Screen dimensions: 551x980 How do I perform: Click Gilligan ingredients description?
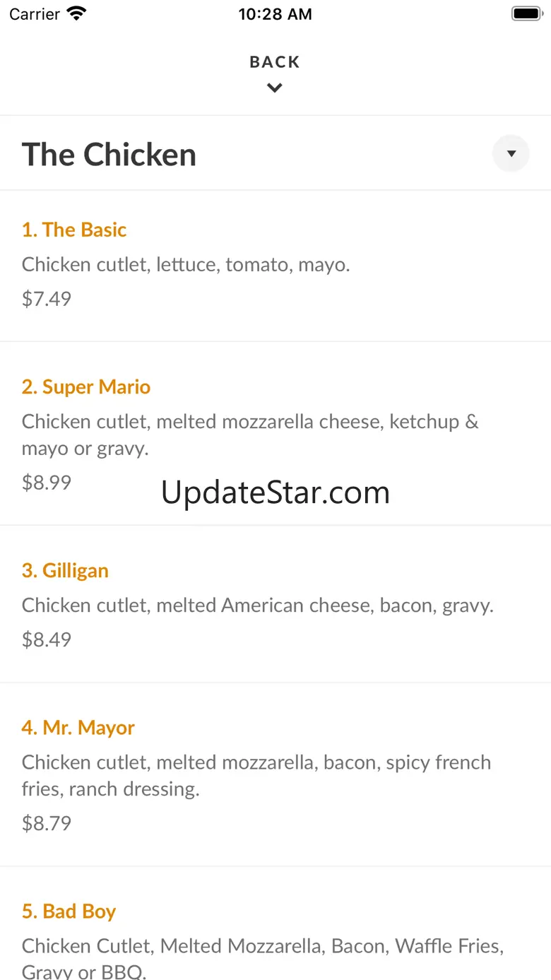click(x=257, y=606)
